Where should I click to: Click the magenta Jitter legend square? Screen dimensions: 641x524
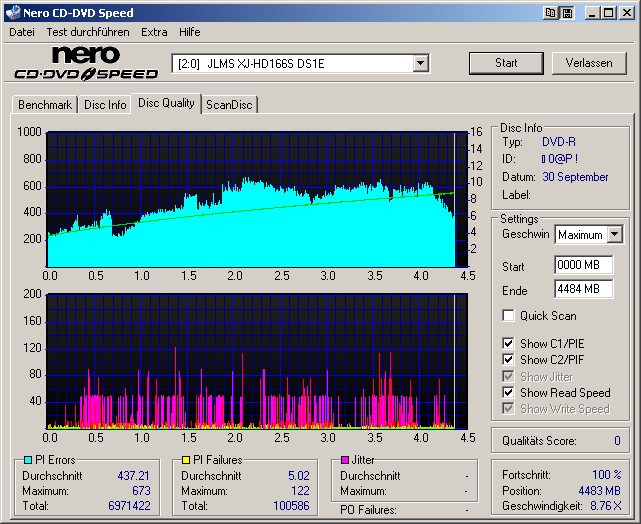click(x=345, y=460)
